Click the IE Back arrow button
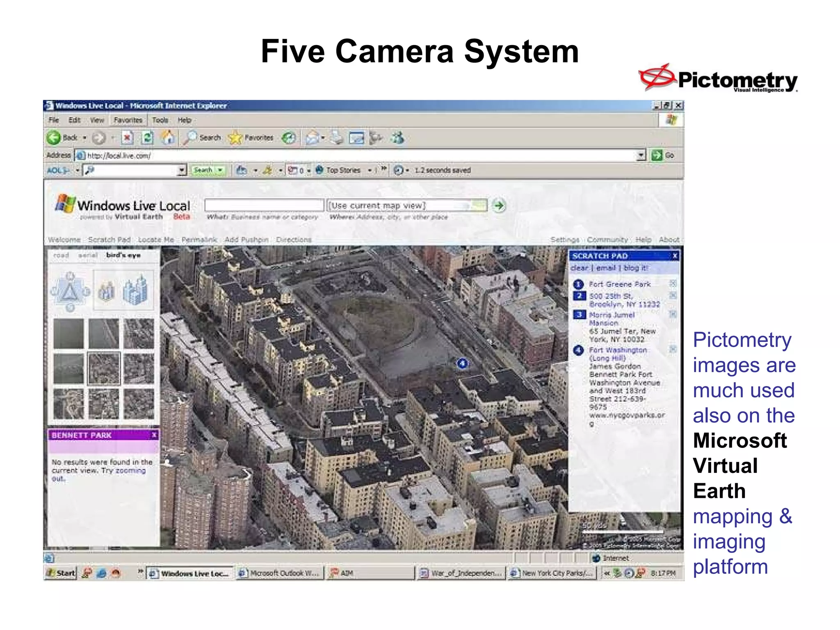 (54, 138)
